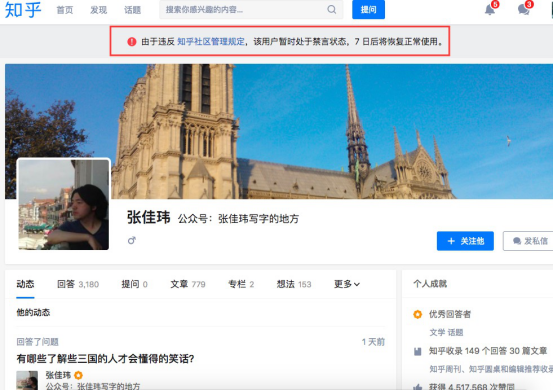Click the 获得 4,517,568 次赞同 text

(x=472, y=387)
